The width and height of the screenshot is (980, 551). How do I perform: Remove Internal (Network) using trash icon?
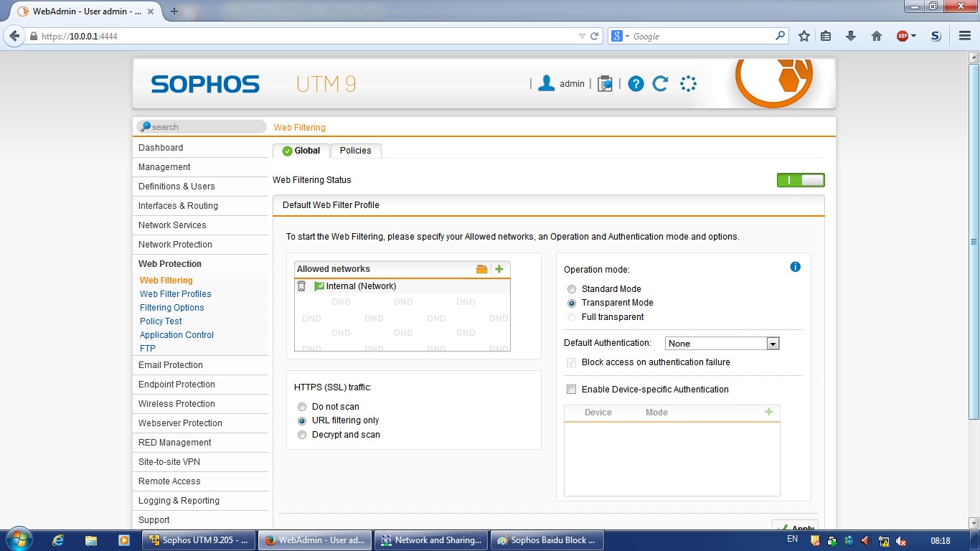pyautogui.click(x=301, y=286)
